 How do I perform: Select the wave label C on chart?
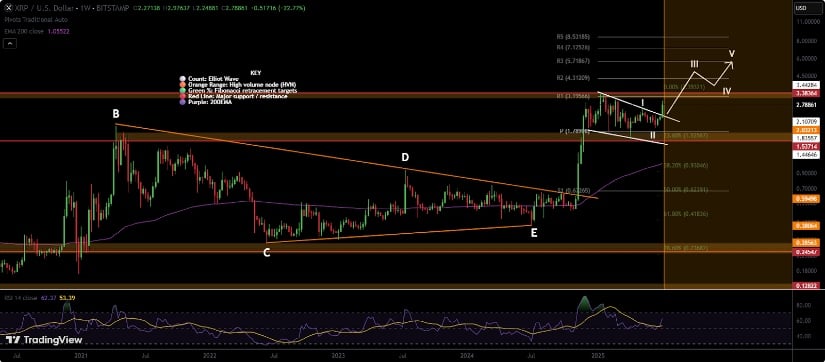click(x=267, y=253)
